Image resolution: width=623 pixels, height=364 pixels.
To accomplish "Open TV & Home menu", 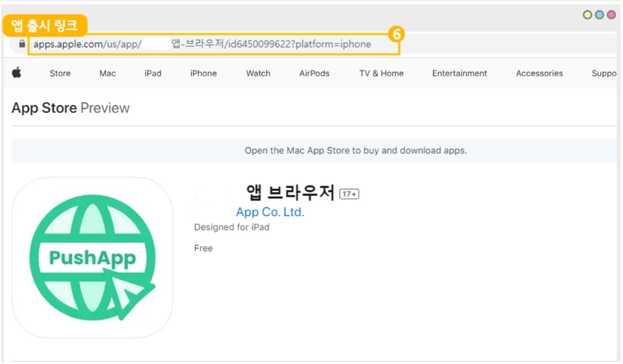I will click(x=381, y=74).
